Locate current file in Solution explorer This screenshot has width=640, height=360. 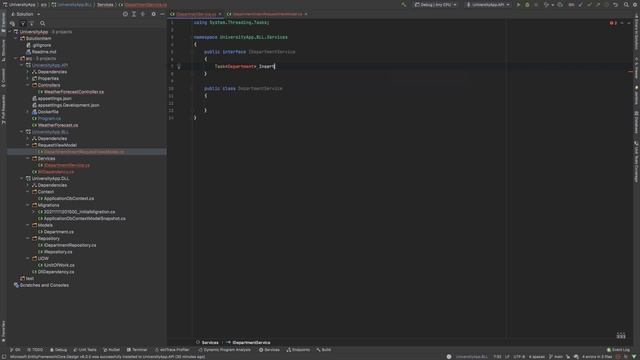(x=125, y=14)
